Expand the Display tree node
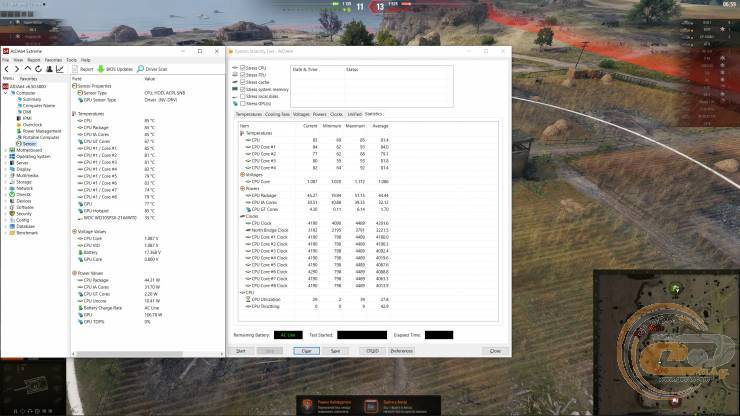The width and height of the screenshot is (740, 416). point(6,169)
